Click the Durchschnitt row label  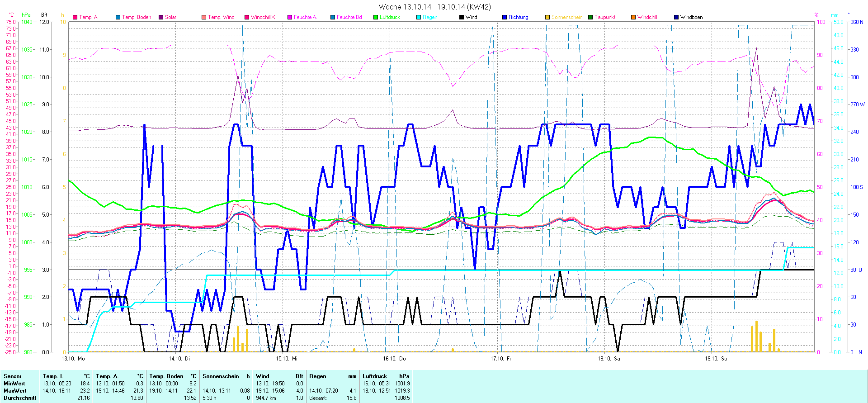pos(20,398)
